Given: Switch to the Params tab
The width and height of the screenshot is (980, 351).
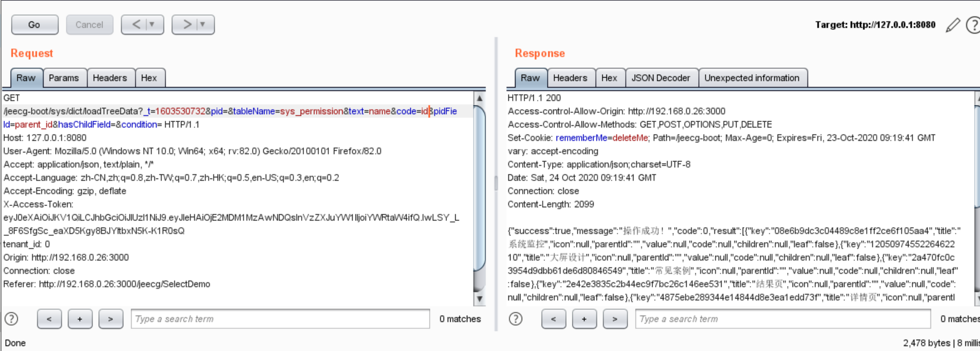Looking at the screenshot, I should click(x=65, y=78).
